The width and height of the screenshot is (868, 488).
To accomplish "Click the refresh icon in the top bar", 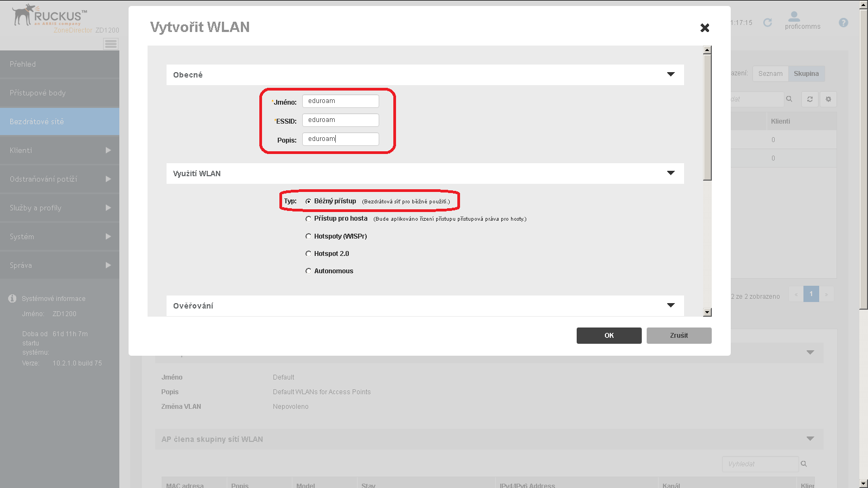I will [x=768, y=22].
